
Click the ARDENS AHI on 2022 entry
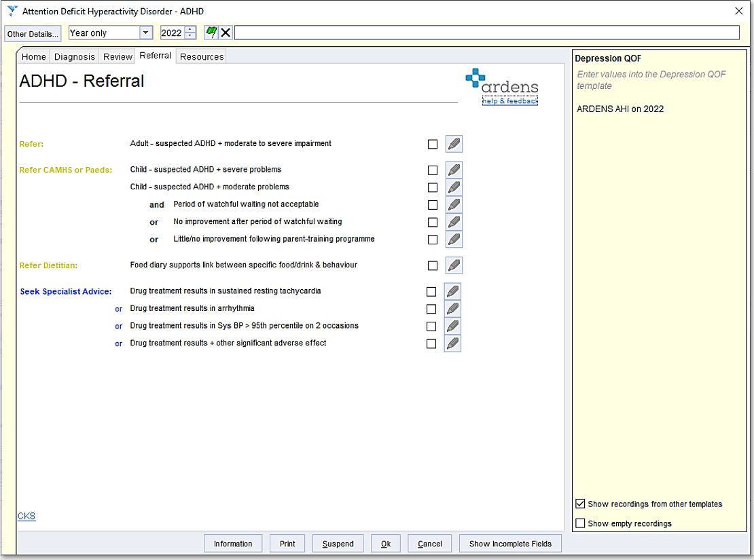pos(620,109)
